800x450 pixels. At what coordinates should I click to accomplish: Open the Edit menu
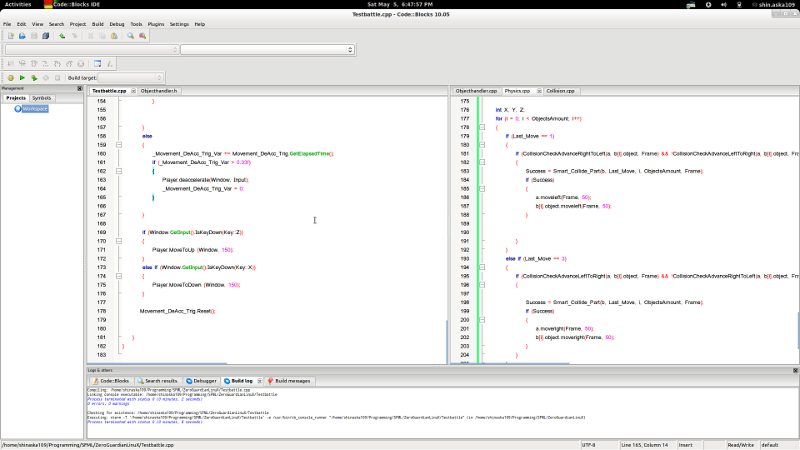pyautogui.click(x=21, y=24)
